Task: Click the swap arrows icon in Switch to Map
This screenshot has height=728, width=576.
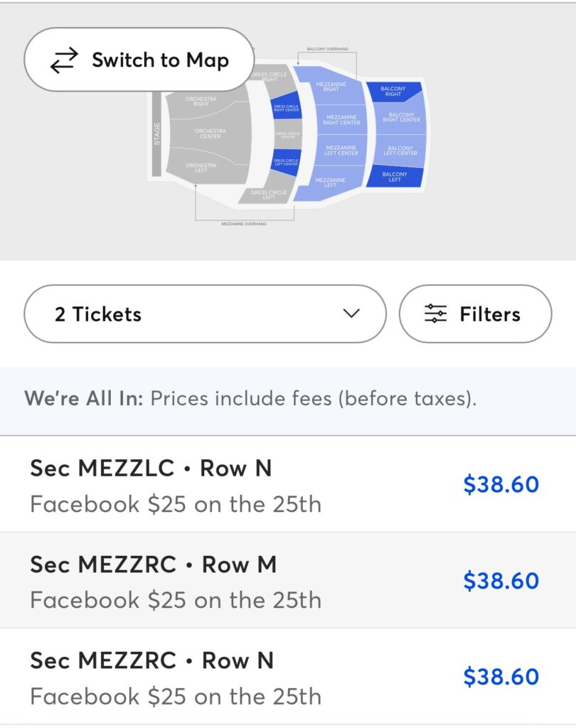Action: (64, 60)
